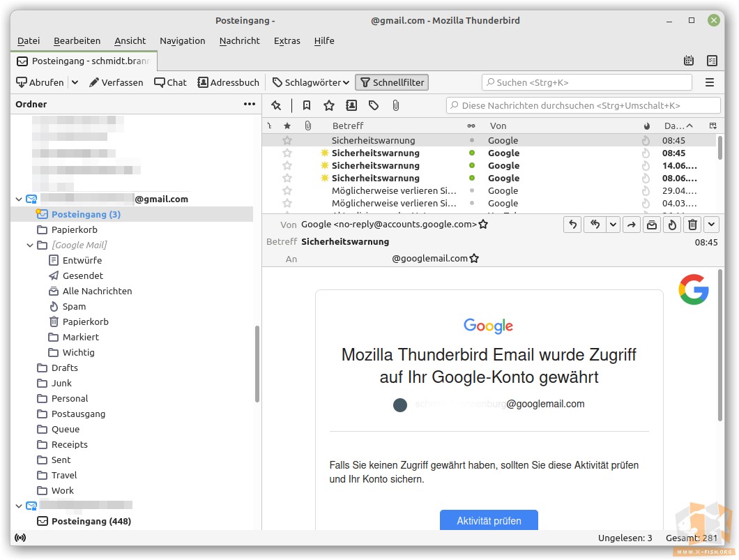
Task: Click the online status icon in status bar
Action: 20,538
